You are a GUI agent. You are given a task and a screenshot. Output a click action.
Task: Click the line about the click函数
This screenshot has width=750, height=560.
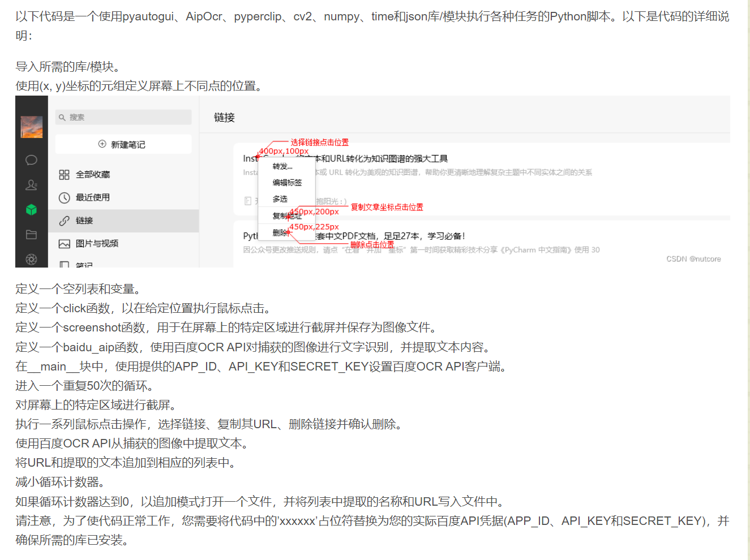point(144,308)
